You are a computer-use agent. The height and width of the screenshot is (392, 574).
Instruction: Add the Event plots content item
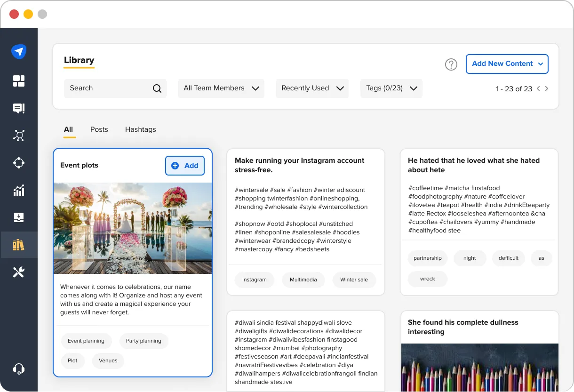click(x=184, y=166)
